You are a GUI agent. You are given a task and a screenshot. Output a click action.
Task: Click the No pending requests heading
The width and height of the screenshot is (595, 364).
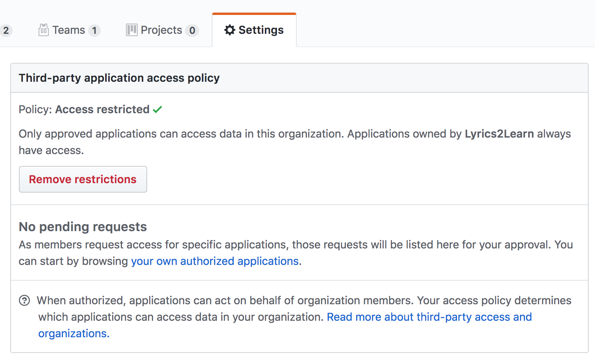pos(82,226)
